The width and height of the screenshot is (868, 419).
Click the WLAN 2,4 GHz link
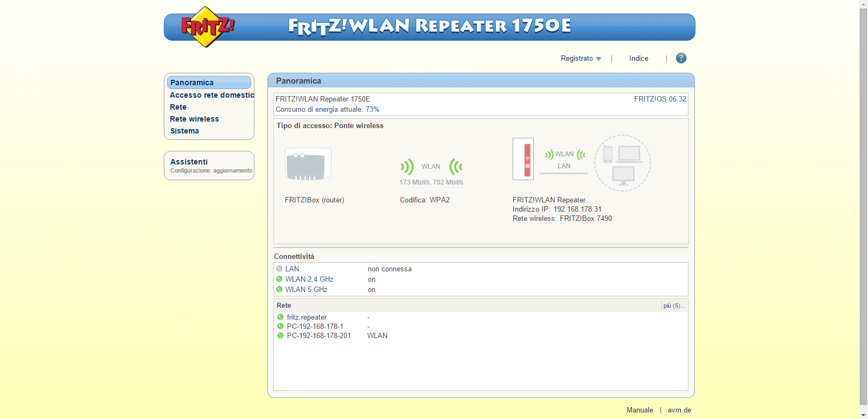pos(309,279)
